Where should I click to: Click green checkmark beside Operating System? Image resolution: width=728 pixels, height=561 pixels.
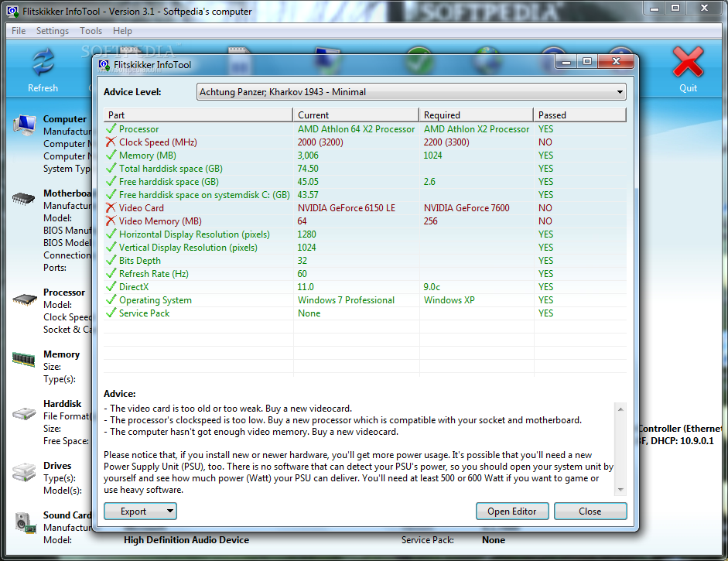(x=111, y=300)
